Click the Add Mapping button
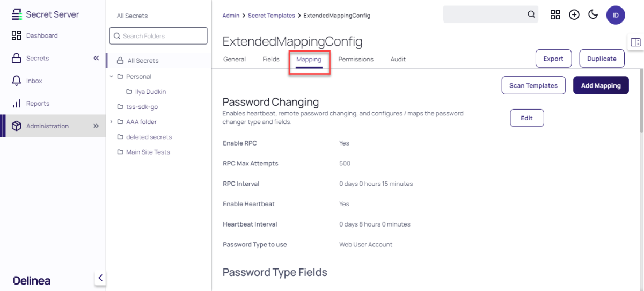644x291 pixels. [601, 85]
